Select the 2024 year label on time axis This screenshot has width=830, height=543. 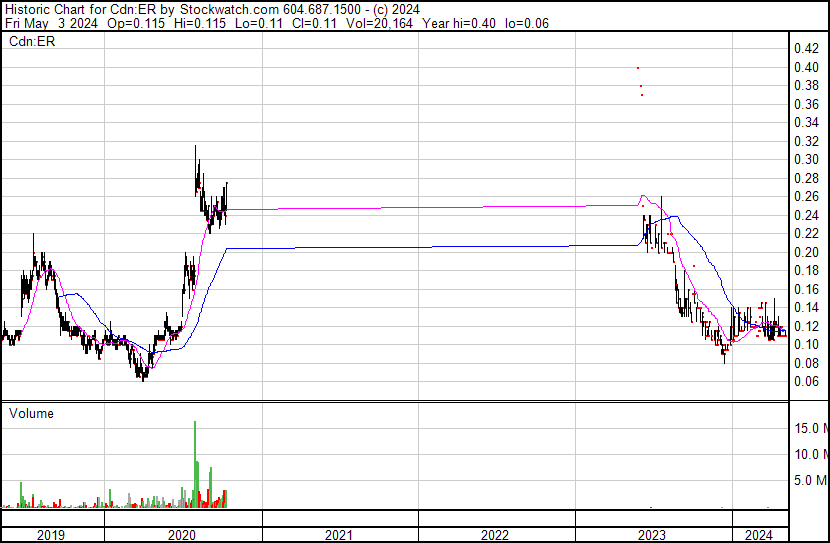[x=759, y=535]
